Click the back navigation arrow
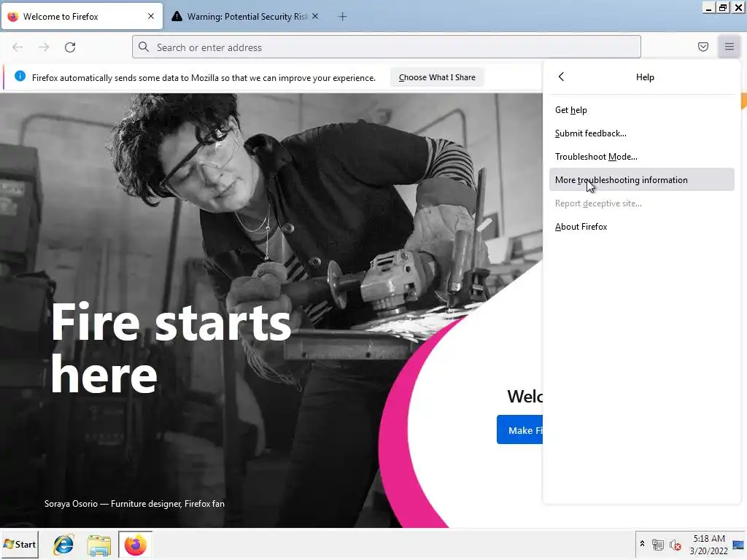The width and height of the screenshot is (747, 560). point(18,47)
